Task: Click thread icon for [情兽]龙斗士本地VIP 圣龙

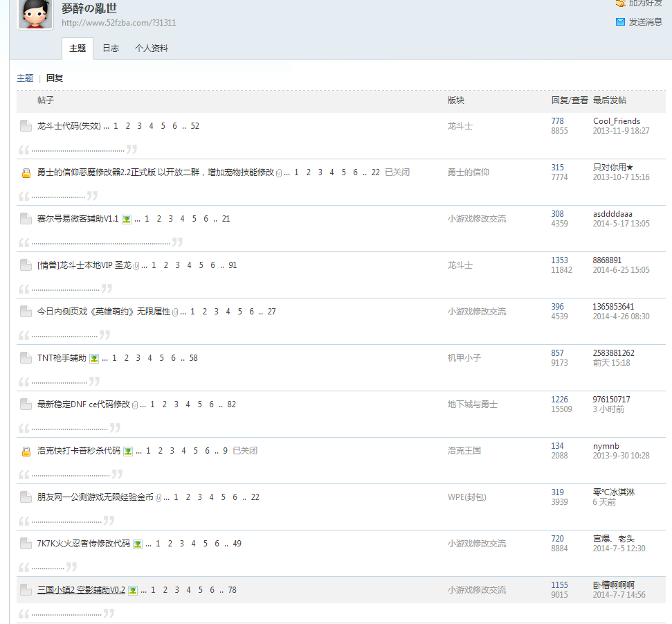Action: click(26, 265)
